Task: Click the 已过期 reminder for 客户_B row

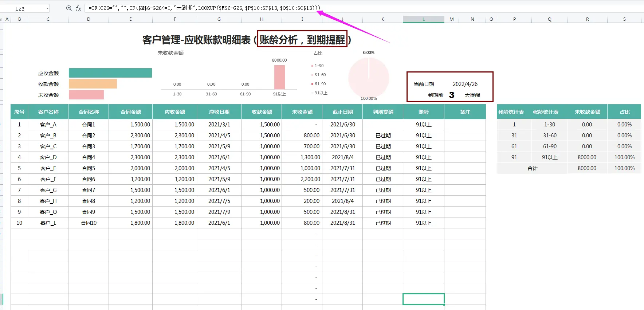Action: point(383,136)
